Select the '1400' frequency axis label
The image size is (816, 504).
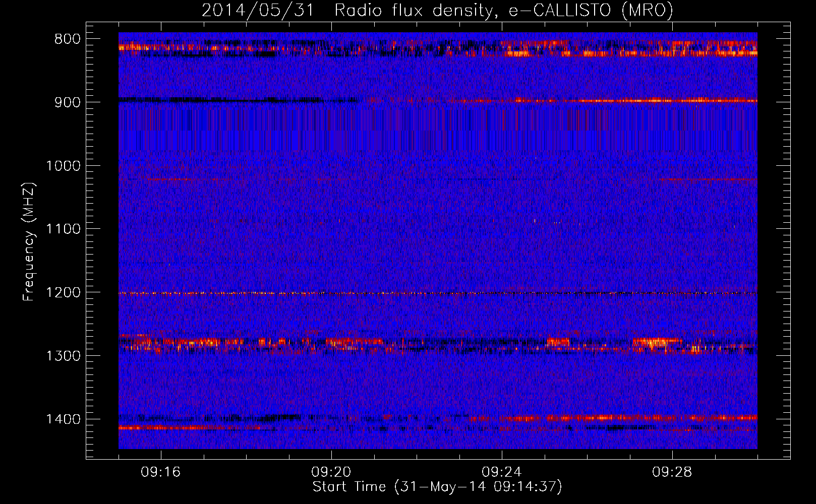(63, 419)
